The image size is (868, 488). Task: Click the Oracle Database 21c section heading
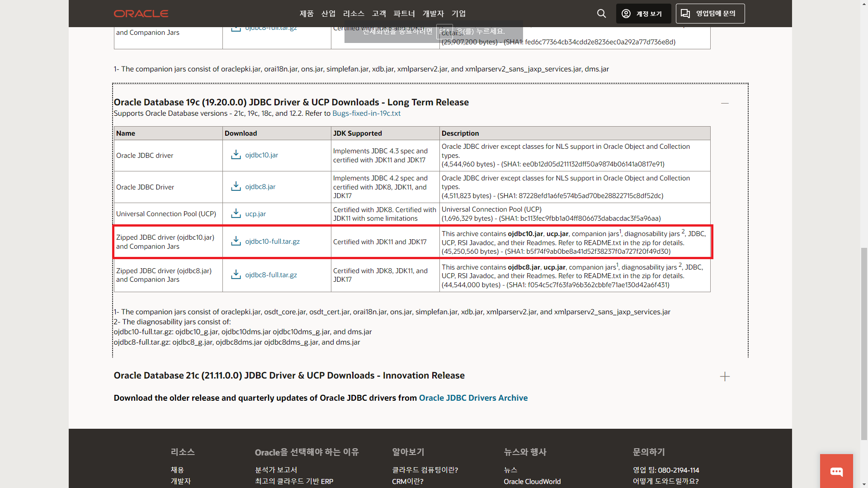(x=289, y=375)
